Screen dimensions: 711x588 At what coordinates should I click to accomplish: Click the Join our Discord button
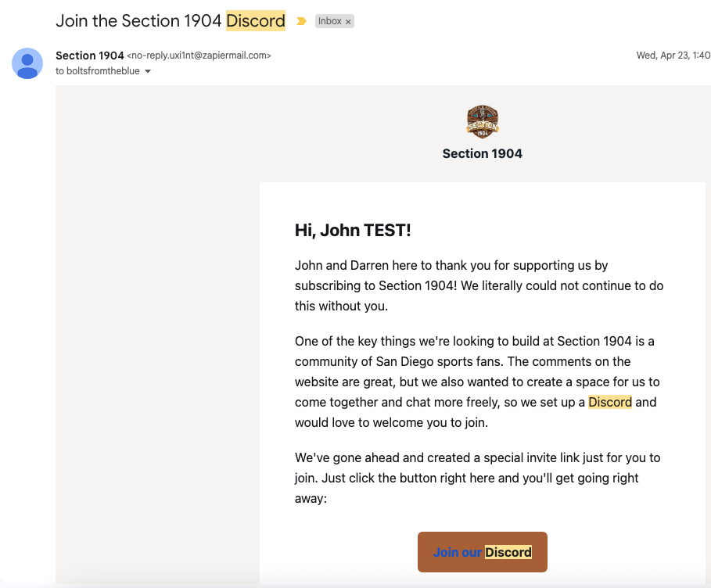point(483,552)
